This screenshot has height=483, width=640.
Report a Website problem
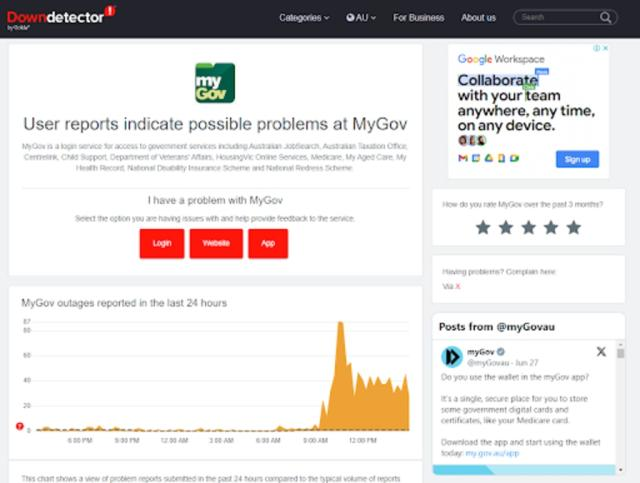(216, 243)
